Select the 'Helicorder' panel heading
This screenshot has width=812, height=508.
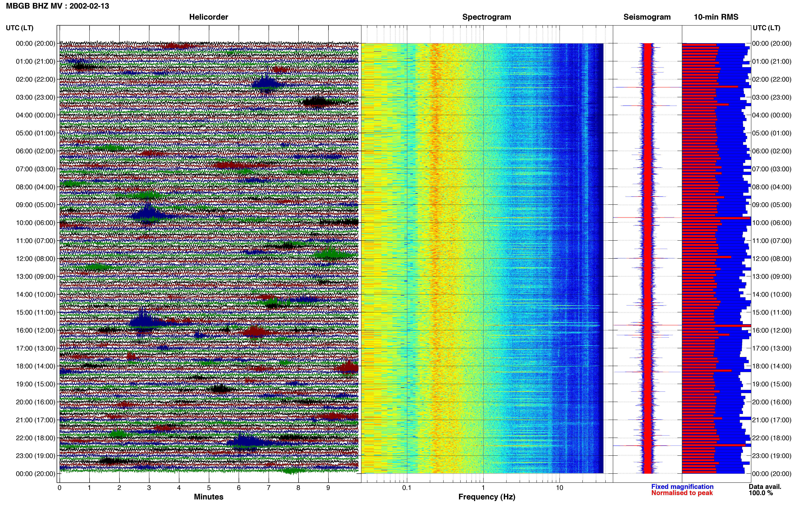coord(209,17)
